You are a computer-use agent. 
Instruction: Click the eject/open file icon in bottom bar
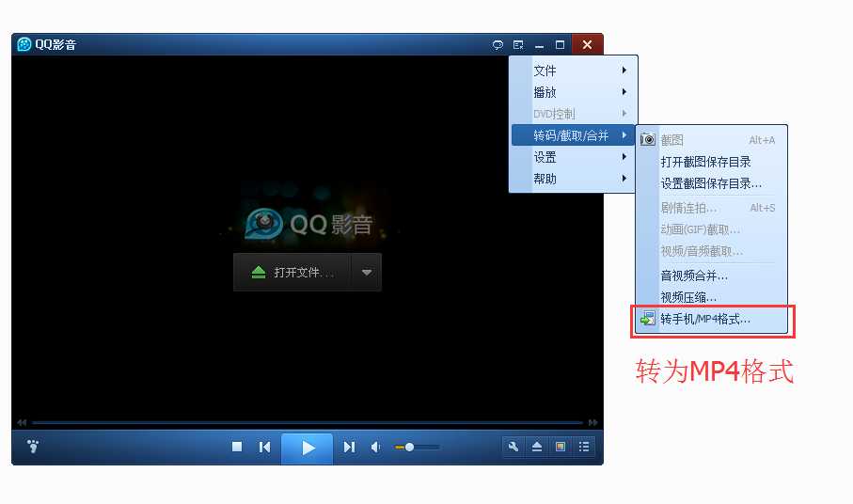pyautogui.click(x=537, y=447)
